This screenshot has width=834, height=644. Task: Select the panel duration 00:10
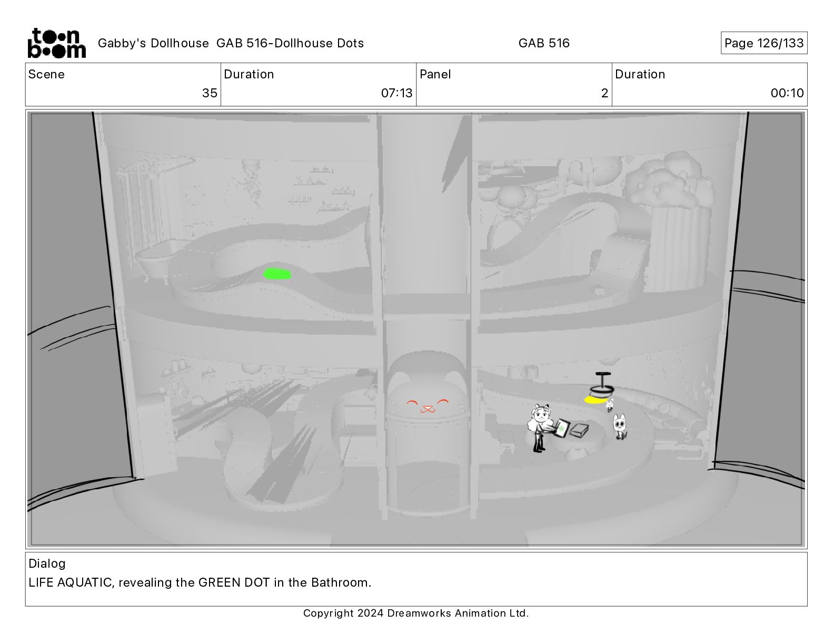click(x=787, y=93)
